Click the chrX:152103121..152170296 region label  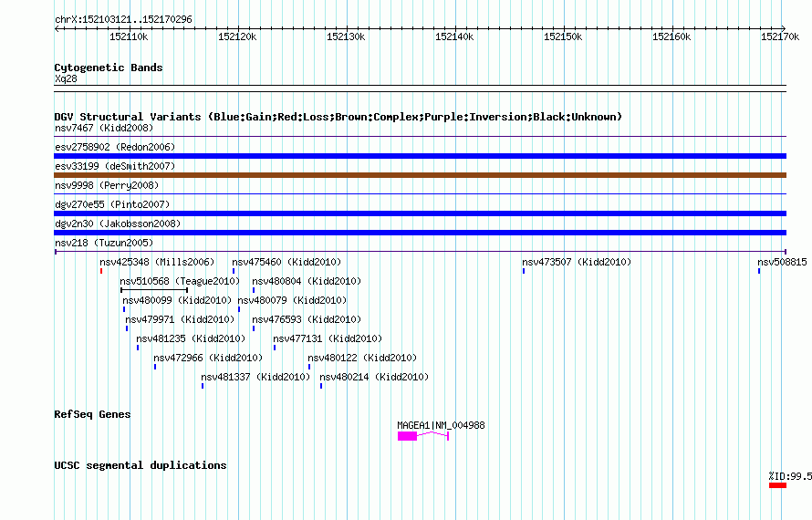click(x=123, y=19)
